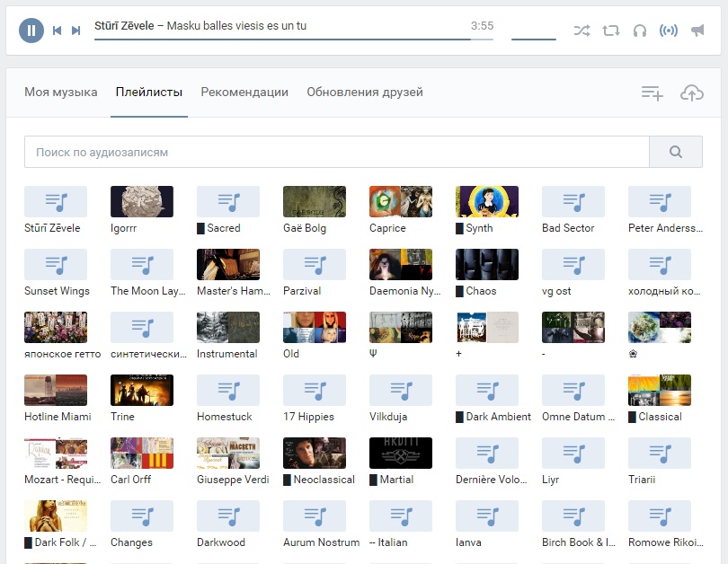This screenshot has height=564, width=728.
Task: Toggle repeat track mode
Action: tap(611, 31)
